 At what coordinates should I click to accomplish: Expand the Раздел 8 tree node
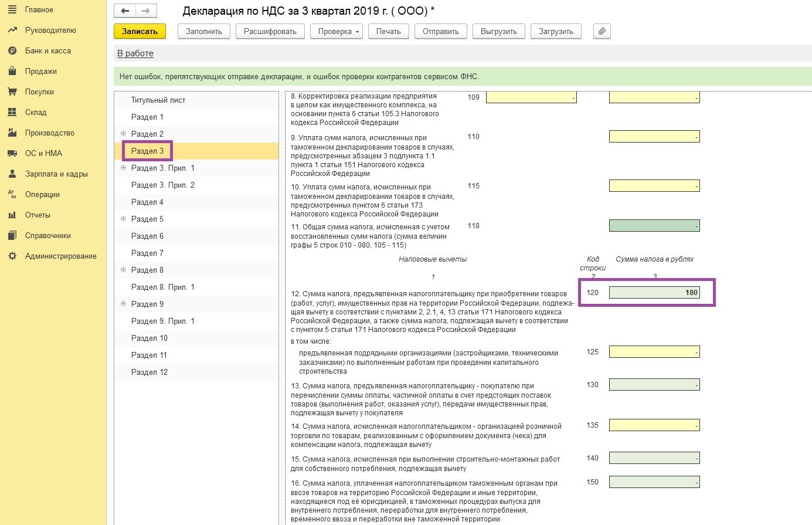pyautogui.click(x=123, y=270)
